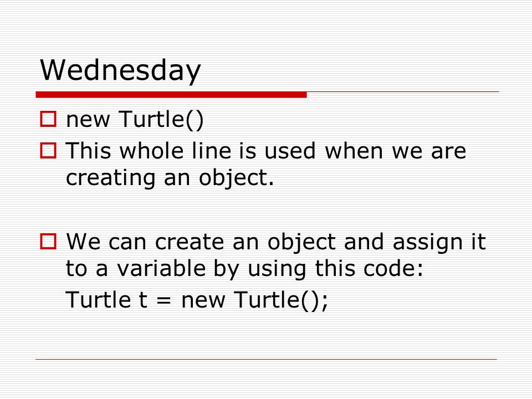The image size is (532, 399).
Task: Click the line 'to a variable by using this code:'
Action: point(244,269)
